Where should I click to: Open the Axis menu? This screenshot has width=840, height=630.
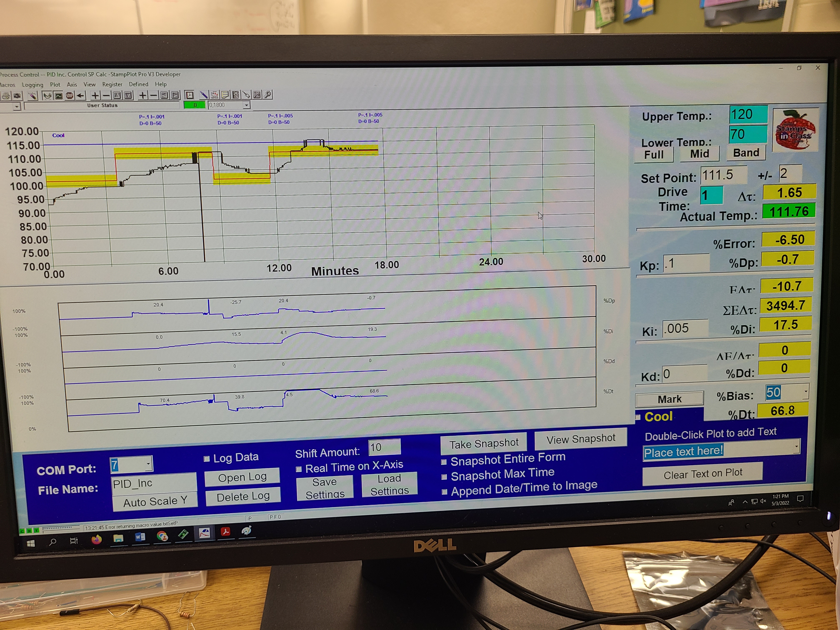(x=72, y=84)
